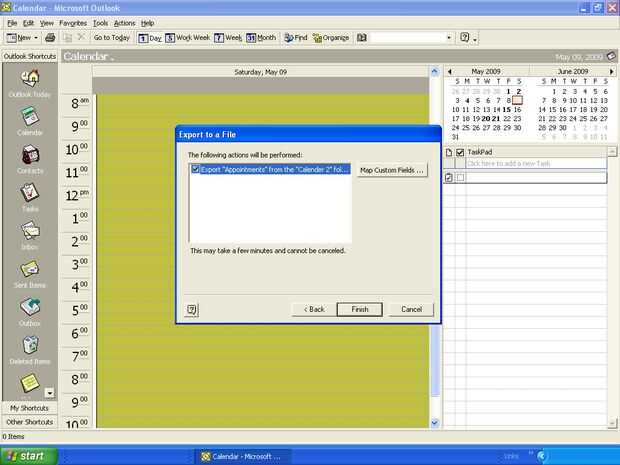Click the Find a Contact input field

407,38
